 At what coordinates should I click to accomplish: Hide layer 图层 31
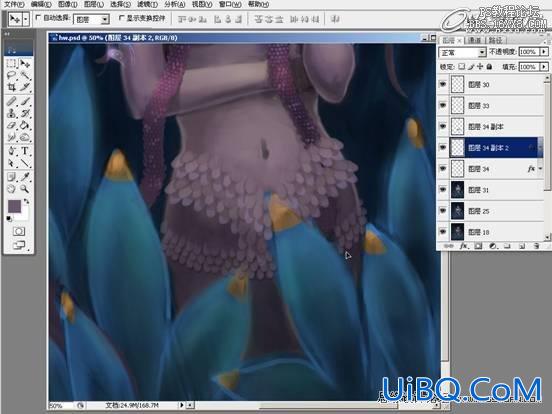[x=443, y=189]
